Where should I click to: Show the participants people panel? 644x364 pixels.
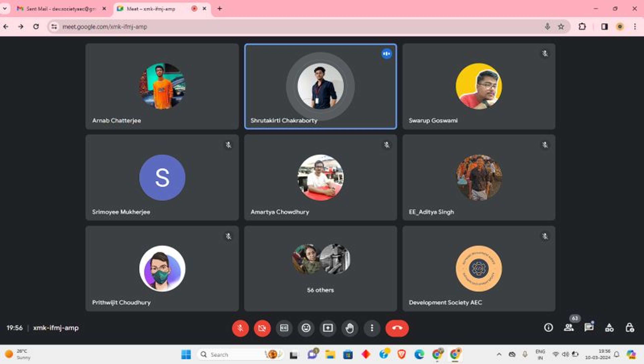coord(569,327)
